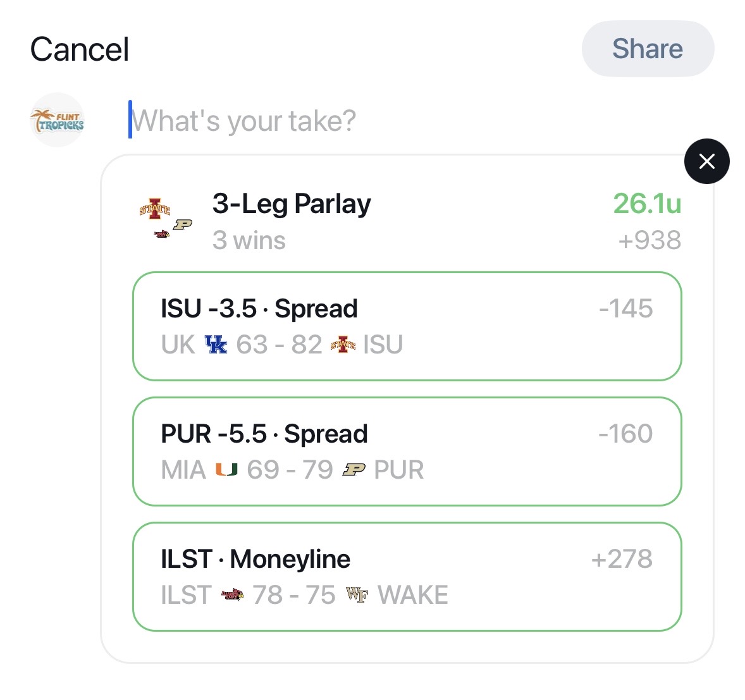Tap the +278 odds on ILST leg

(622, 559)
